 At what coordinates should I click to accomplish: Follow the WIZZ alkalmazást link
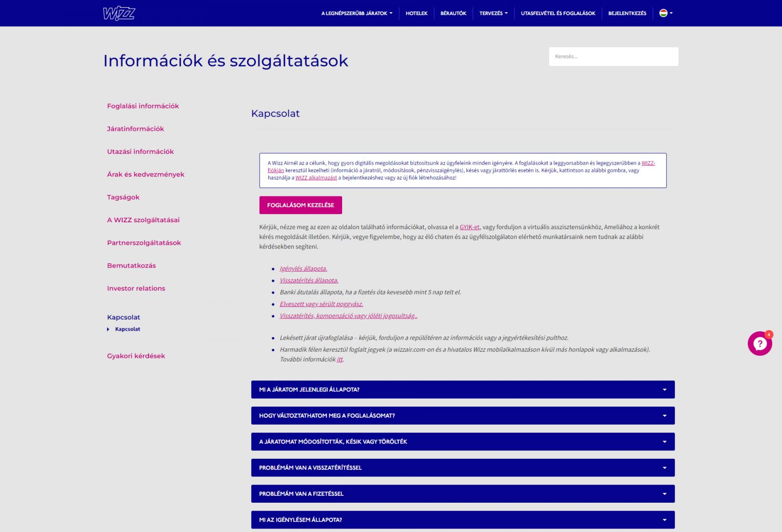click(316, 178)
